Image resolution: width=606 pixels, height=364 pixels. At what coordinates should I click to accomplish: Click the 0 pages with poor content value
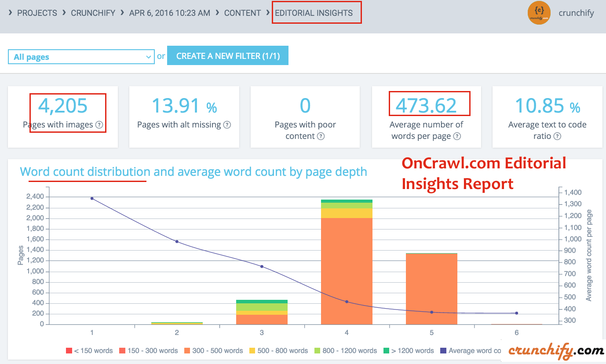(305, 106)
